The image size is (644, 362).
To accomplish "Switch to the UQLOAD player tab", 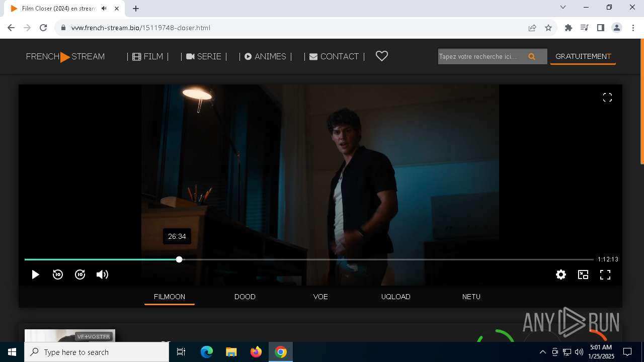I will [x=396, y=297].
